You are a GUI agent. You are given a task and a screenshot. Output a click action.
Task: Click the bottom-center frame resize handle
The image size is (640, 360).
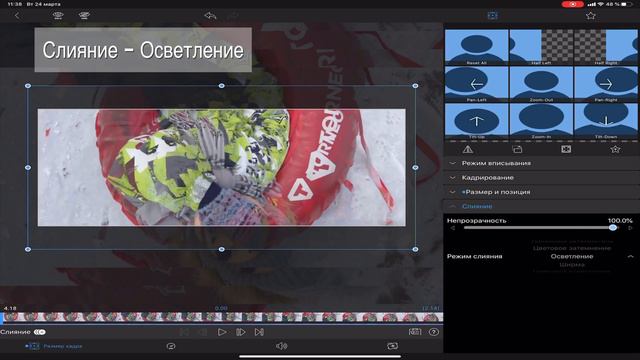point(222,249)
